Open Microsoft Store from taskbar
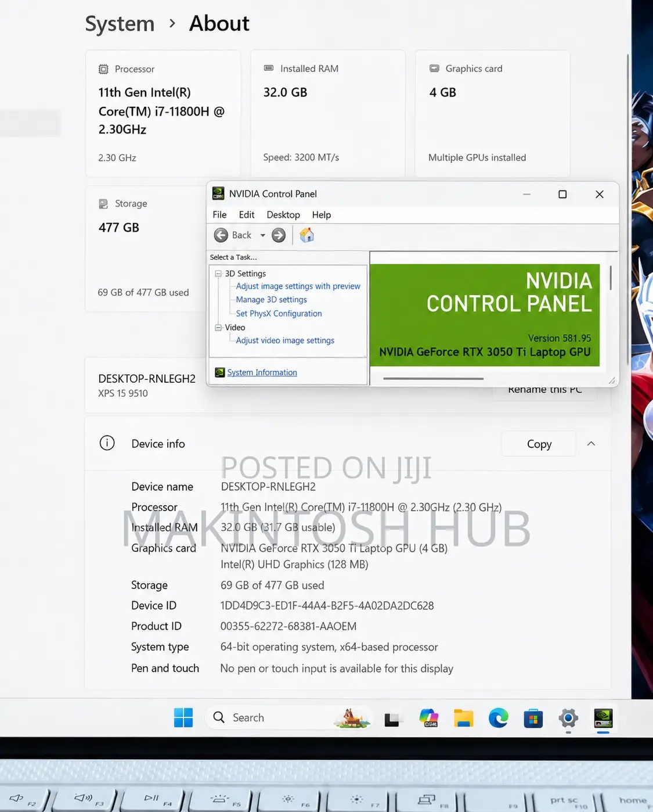The height and width of the screenshot is (812, 653). (x=533, y=719)
